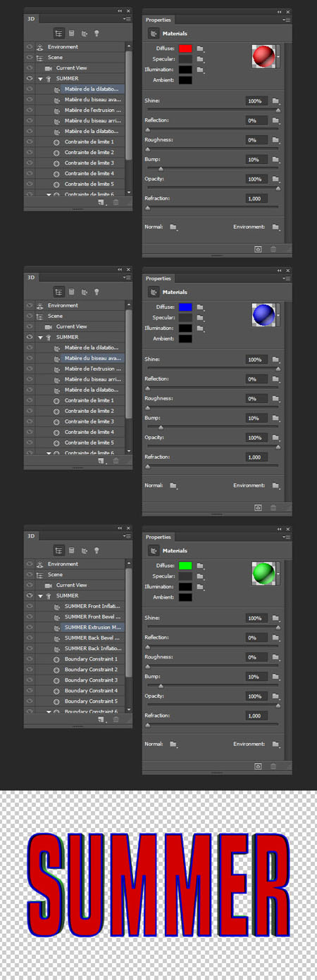Collapse SUMMER mesh above SUMMER Front Inflation
This screenshot has width=317, height=980.
pos(40,595)
